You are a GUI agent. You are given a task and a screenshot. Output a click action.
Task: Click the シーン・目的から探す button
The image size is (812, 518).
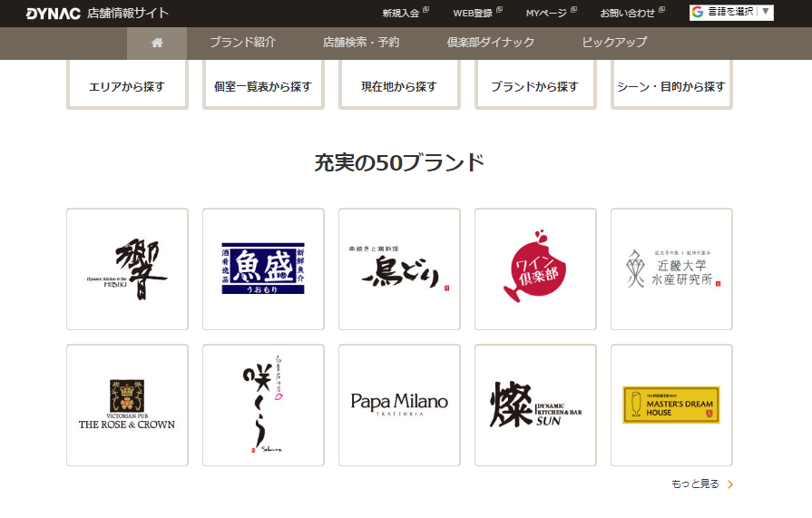[671, 86]
